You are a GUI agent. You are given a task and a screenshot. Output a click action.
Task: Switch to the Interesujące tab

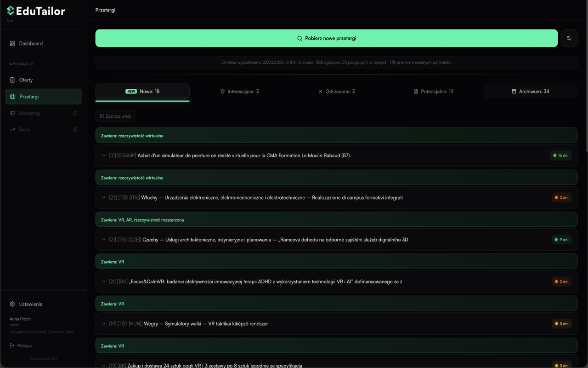coord(239,92)
